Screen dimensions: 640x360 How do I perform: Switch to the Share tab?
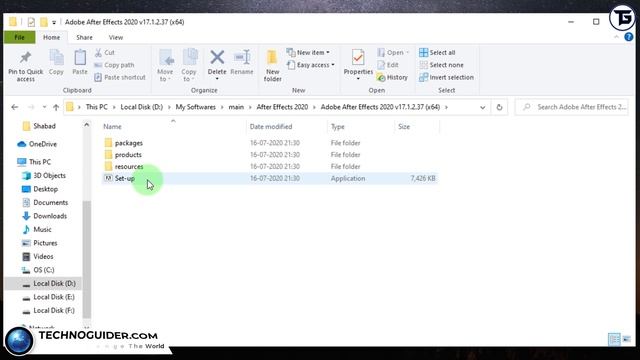[x=84, y=37]
